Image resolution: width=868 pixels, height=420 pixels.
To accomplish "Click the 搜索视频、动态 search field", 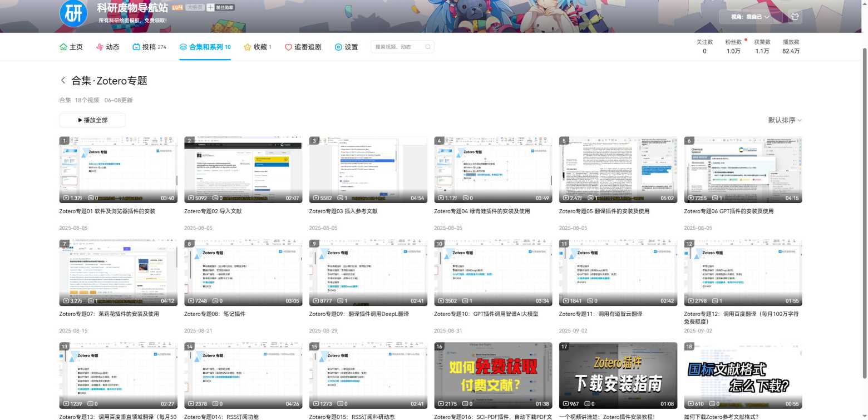I will 402,47.
